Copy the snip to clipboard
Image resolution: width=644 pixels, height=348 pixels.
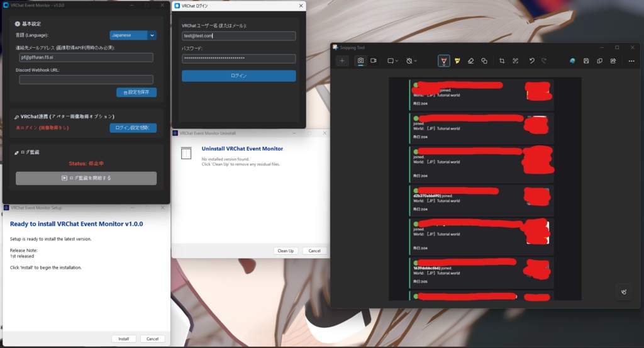[599, 61]
